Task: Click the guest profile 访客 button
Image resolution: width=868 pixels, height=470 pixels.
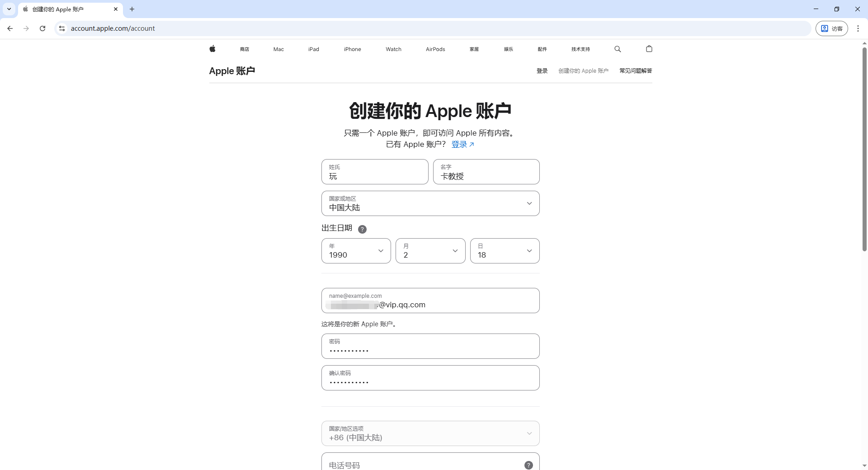Action: (x=832, y=28)
